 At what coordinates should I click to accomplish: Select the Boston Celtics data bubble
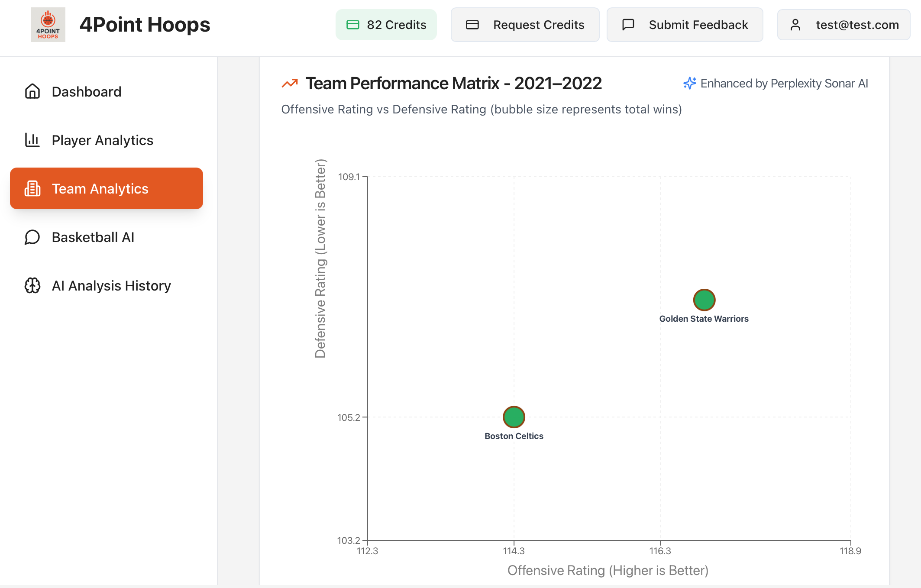[x=514, y=417]
